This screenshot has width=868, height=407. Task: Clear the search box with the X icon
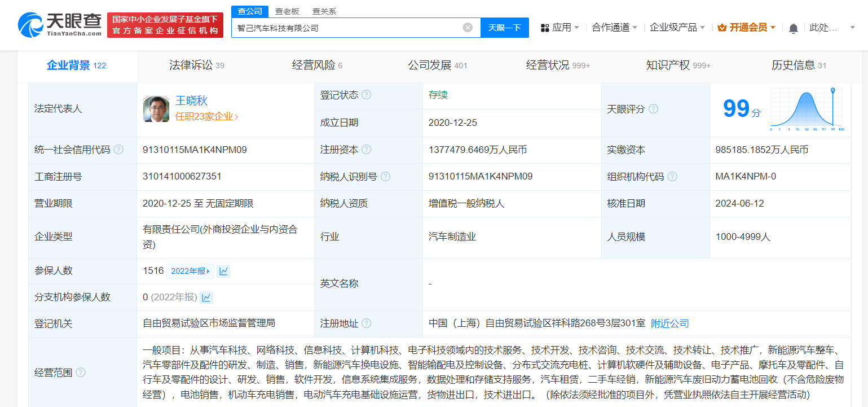(x=467, y=27)
